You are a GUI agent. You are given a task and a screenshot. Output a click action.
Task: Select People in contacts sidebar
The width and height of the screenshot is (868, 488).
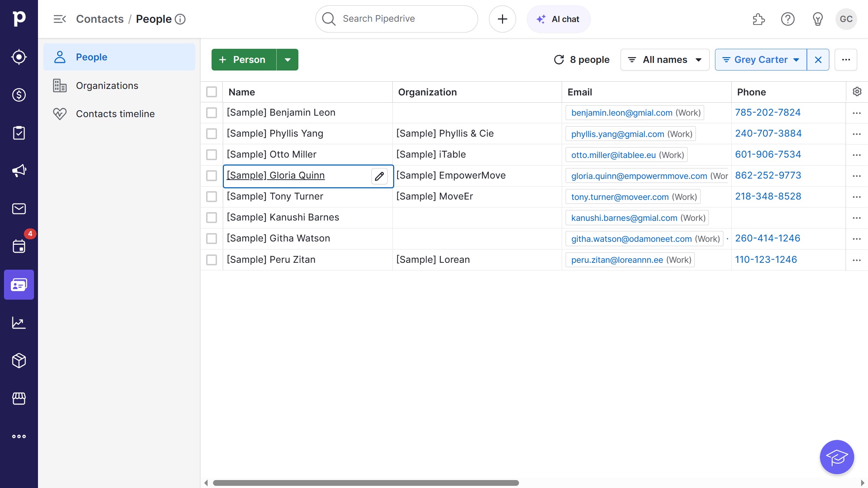pos(119,57)
